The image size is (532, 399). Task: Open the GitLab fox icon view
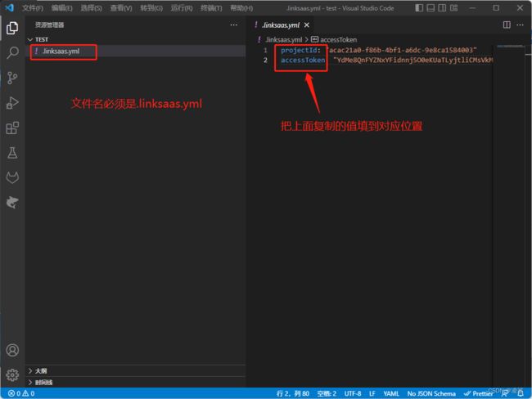12,177
